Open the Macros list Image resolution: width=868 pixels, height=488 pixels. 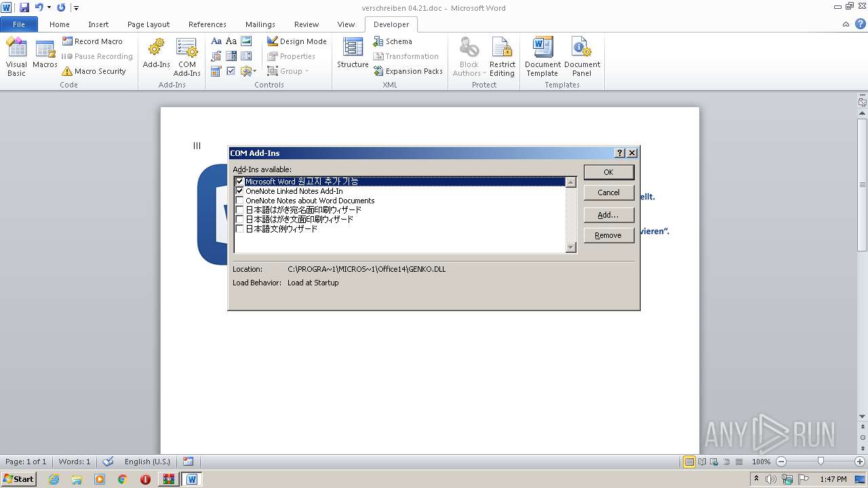tap(45, 54)
